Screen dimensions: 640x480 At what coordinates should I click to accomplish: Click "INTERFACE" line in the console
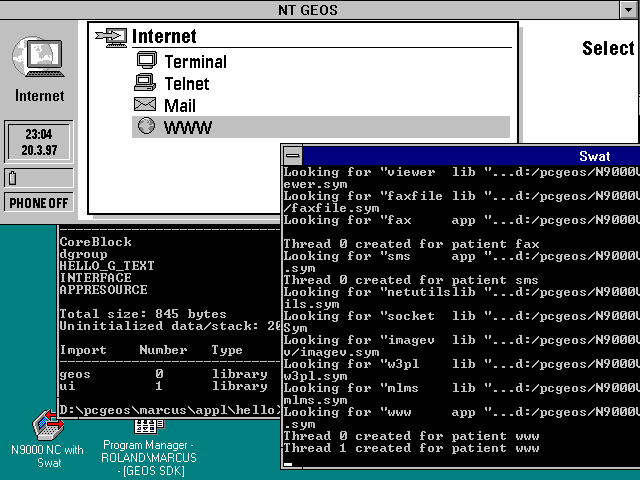click(96, 278)
